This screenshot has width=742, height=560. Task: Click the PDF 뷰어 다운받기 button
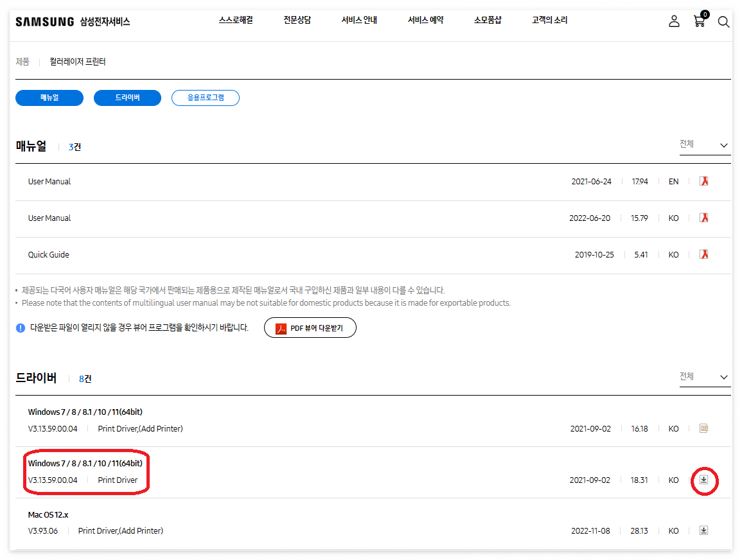coord(310,328)
